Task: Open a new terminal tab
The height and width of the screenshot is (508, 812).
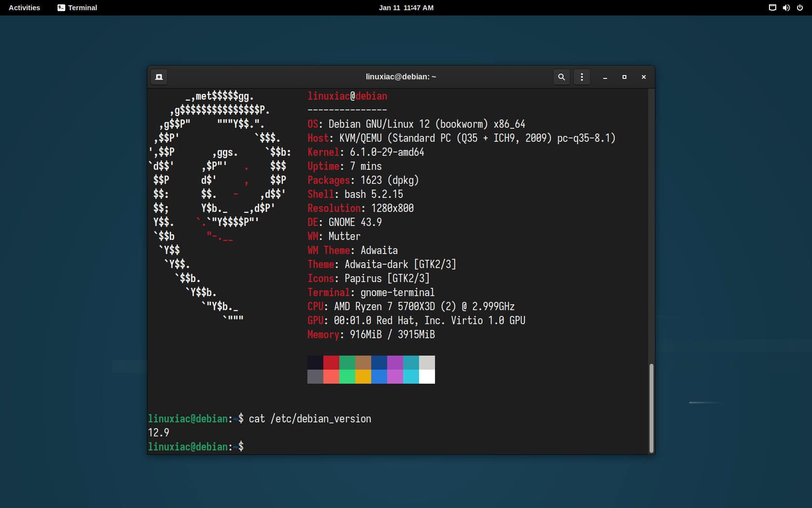Action: coord(159,76)
